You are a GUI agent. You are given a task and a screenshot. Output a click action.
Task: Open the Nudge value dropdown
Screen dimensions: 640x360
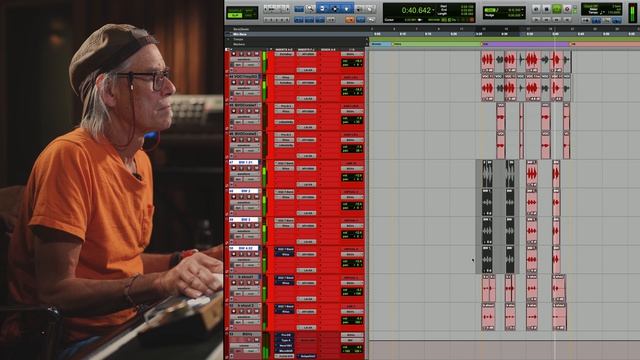(x=522, y=15)
